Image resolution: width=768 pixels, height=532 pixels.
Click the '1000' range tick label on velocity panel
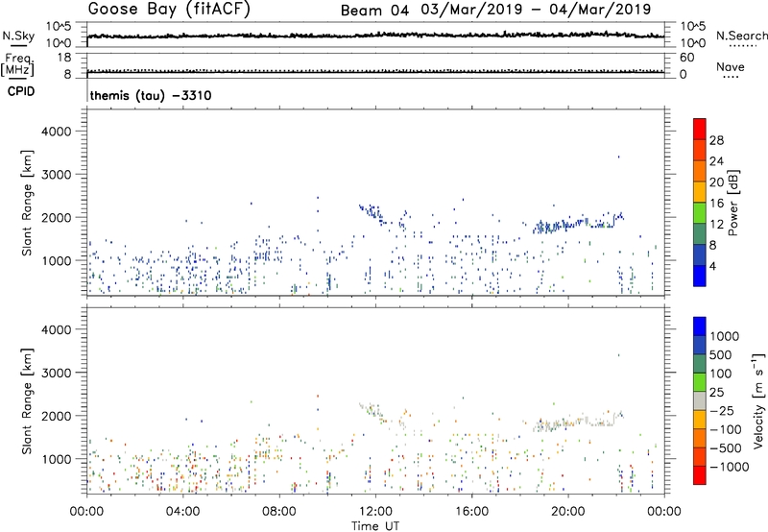click(56, 459)
